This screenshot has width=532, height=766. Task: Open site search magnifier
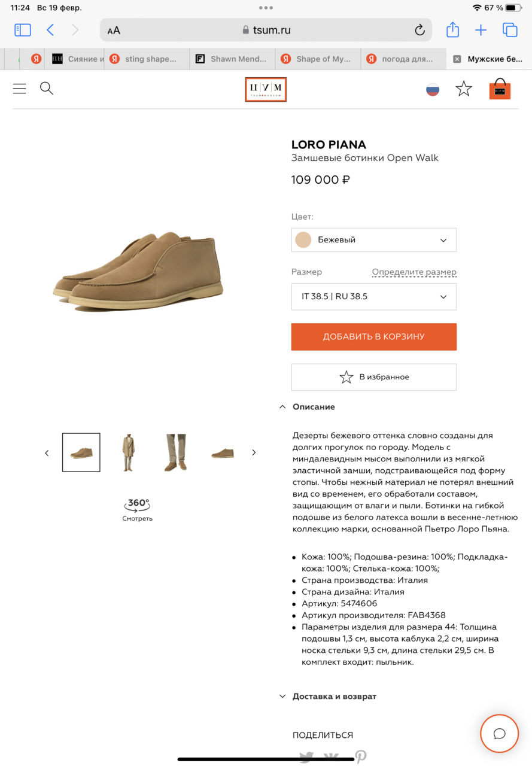pos(47,89)
